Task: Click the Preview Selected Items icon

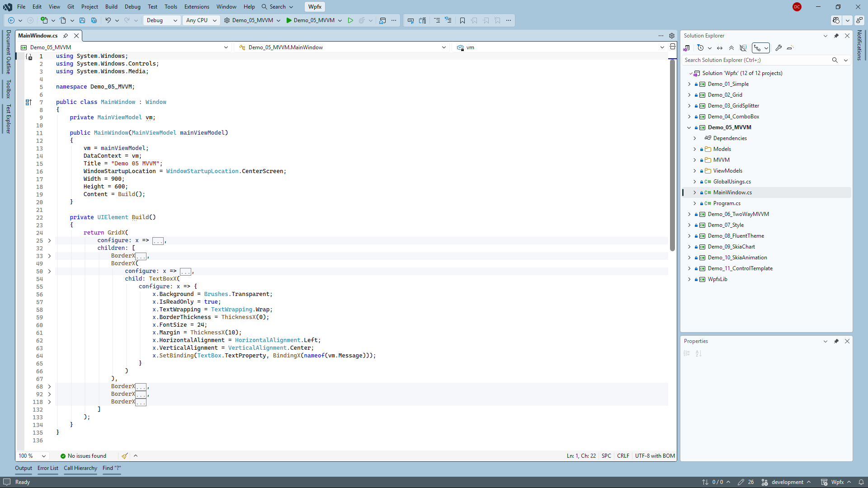Action: click(x=790, y=48)
